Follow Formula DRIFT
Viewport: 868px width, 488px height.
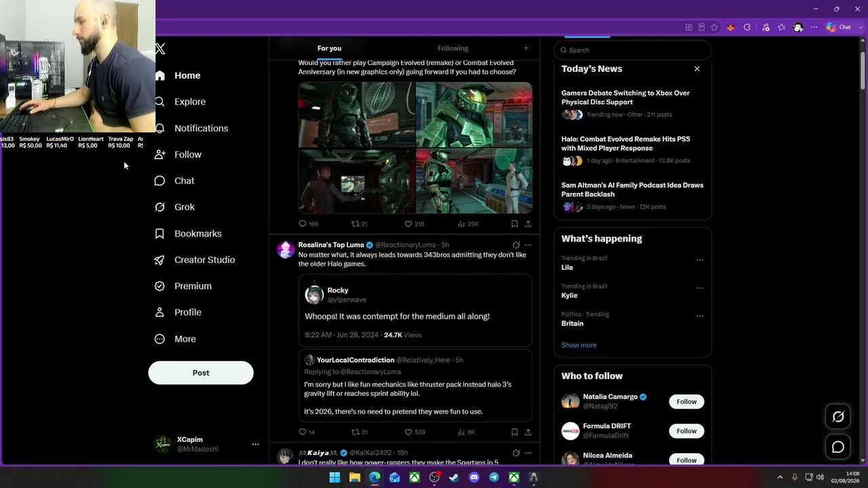pos(686,431)
